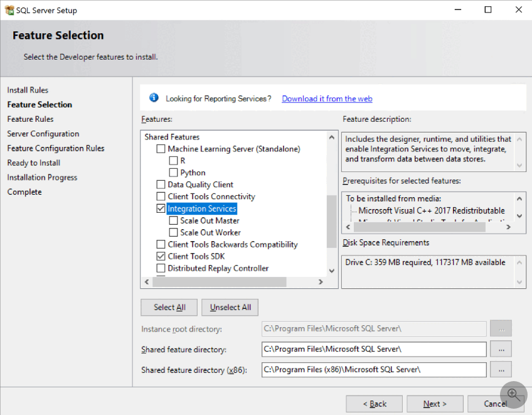Select Feature Configuration Rules step
This screenshot has height=415, width=532.
56,148
